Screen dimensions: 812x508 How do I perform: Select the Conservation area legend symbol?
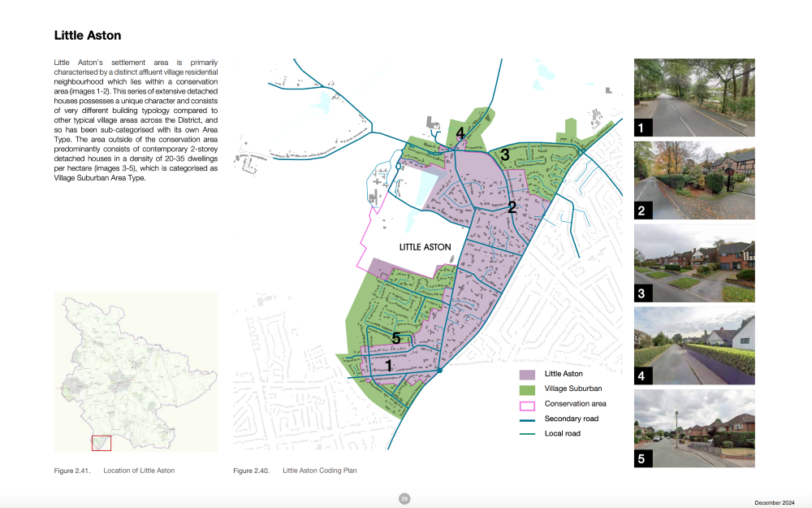pyautogui.click(x=525, y=403)
